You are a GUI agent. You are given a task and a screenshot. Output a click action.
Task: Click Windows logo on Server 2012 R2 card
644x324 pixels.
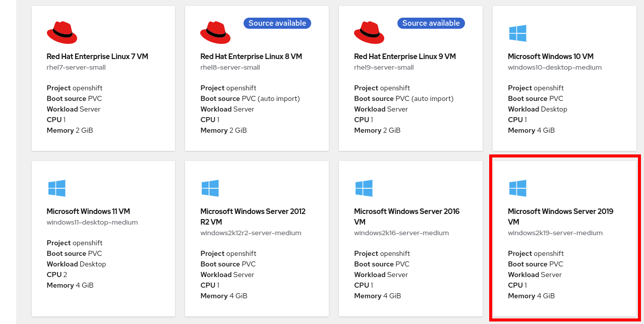210,188
